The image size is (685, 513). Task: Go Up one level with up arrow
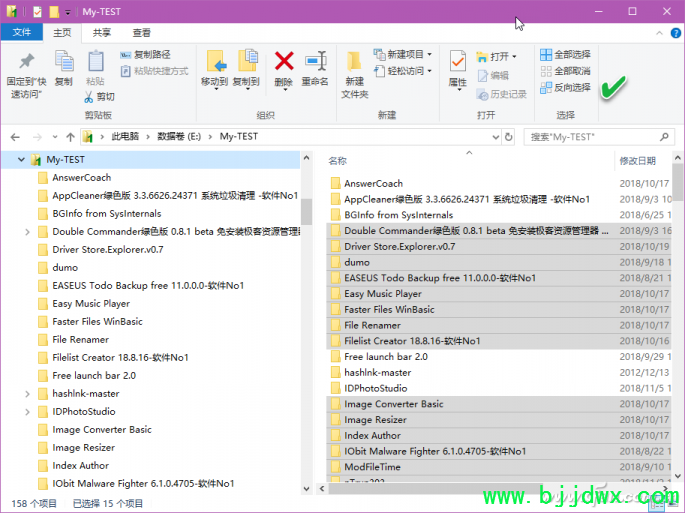coord(70,137)
